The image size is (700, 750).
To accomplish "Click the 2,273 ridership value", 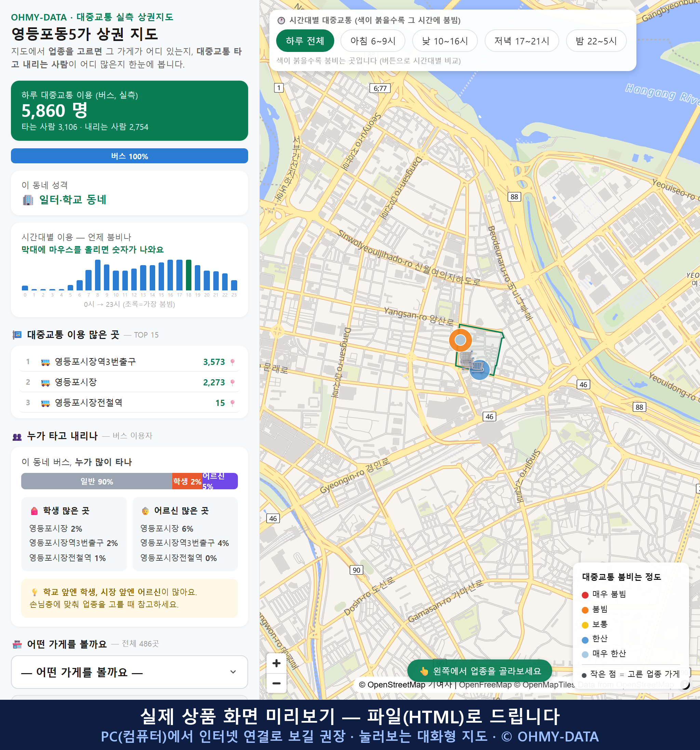I will click(x=214, y=383).
